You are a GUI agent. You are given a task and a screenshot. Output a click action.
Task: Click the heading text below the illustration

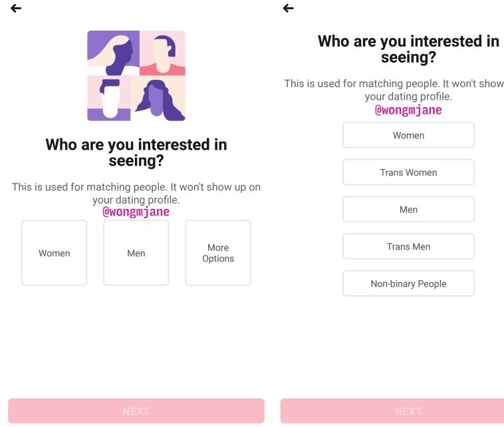pos(136,152)
